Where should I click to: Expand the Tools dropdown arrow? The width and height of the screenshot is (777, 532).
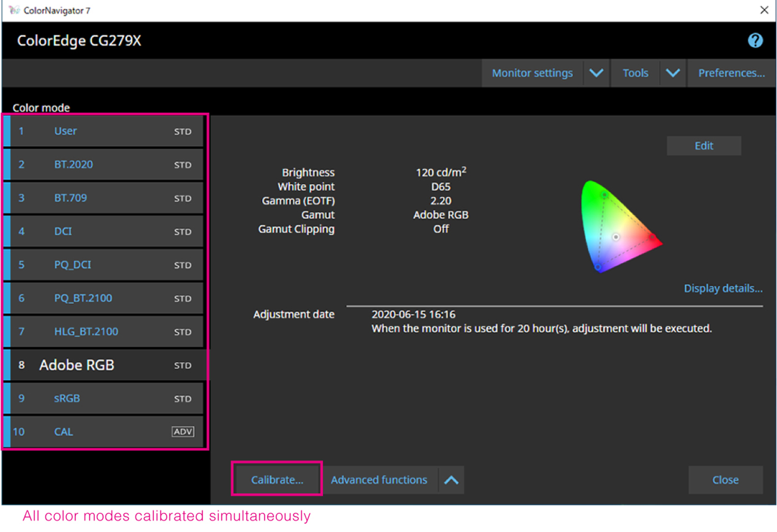673,73
